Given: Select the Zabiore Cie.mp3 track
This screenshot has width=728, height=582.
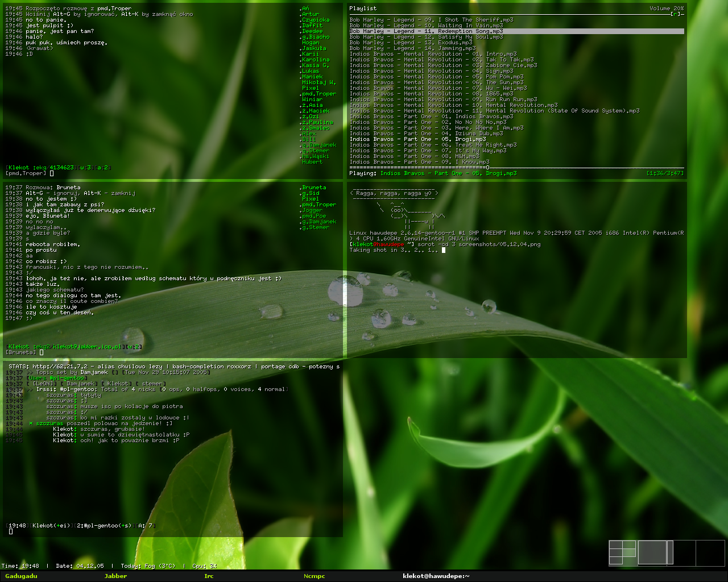Looking at the screenshot, I should 443,65.
